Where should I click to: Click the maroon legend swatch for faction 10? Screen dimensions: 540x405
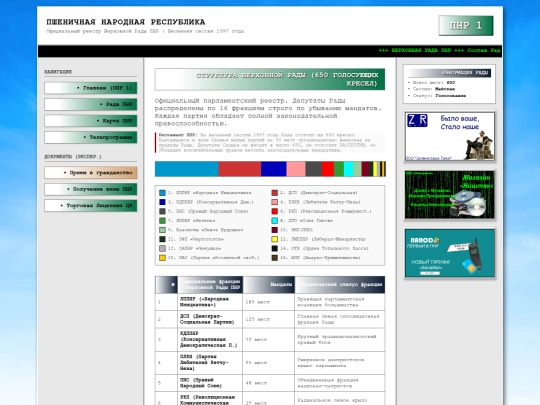[274, 230]
